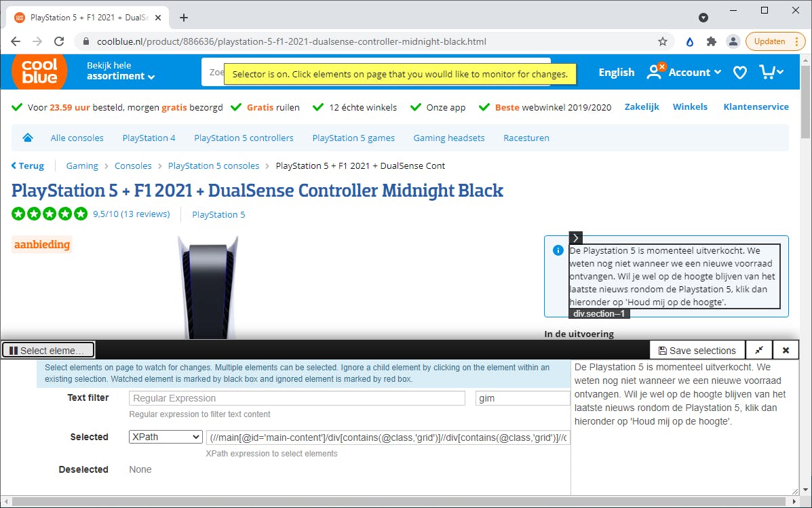Click the address bar URL

click(x=292, y=41)
